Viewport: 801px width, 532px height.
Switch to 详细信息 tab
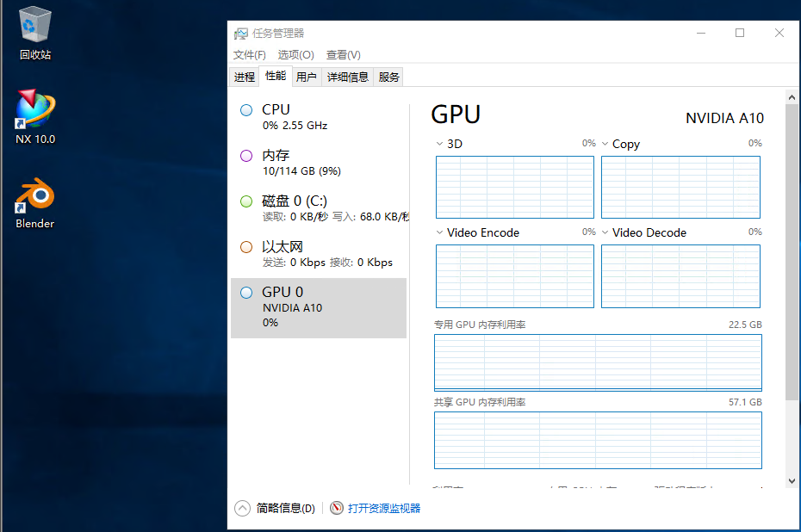pyautogui.click(x=347, y=77)
